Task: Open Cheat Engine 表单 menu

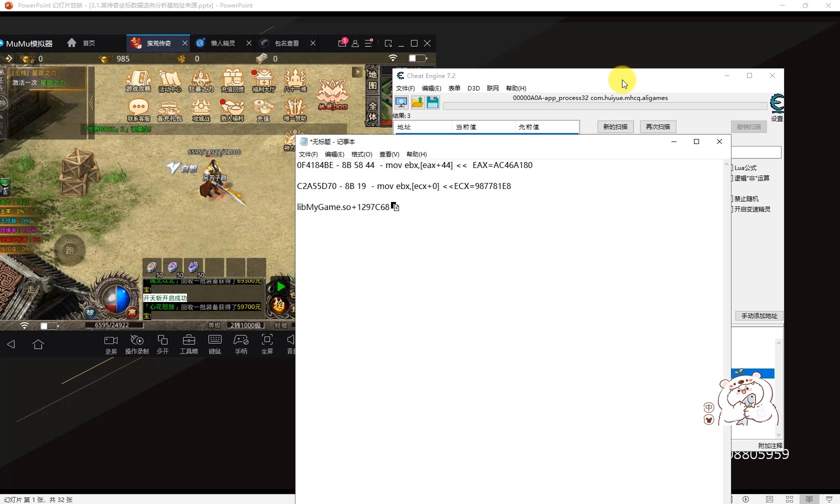Action: (454, 88)
